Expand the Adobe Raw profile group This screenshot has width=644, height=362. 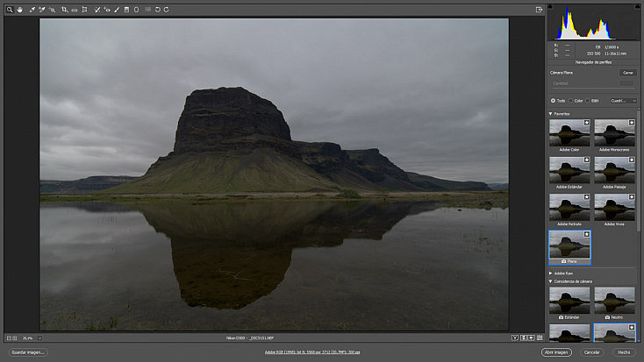[x=551, y=273]
